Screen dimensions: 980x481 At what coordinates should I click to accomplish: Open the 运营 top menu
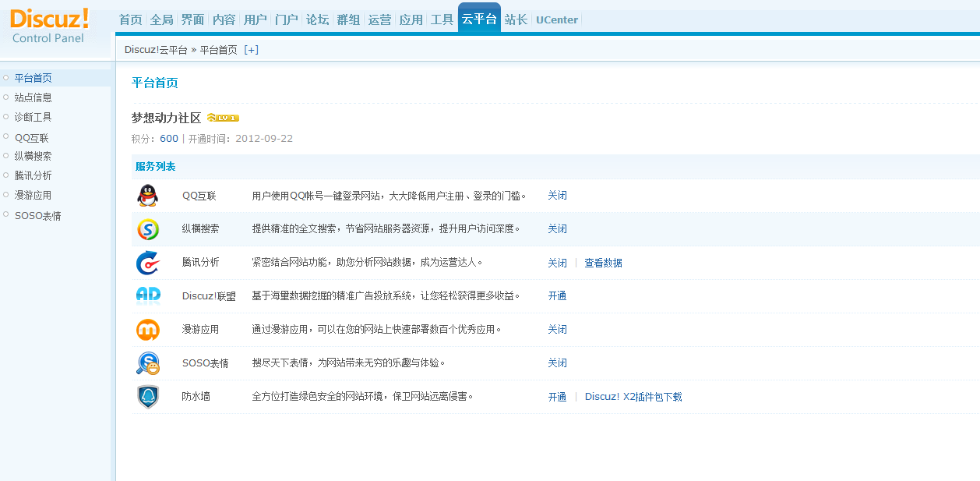380,19
